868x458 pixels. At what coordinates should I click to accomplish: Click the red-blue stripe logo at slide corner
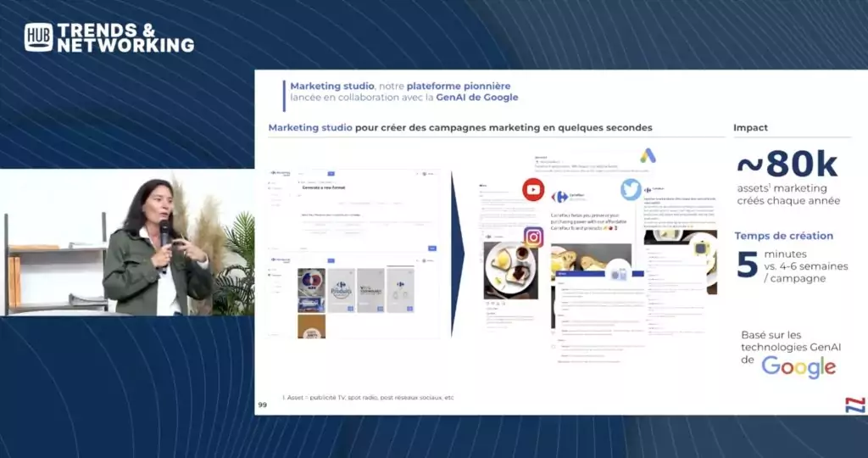855,405
